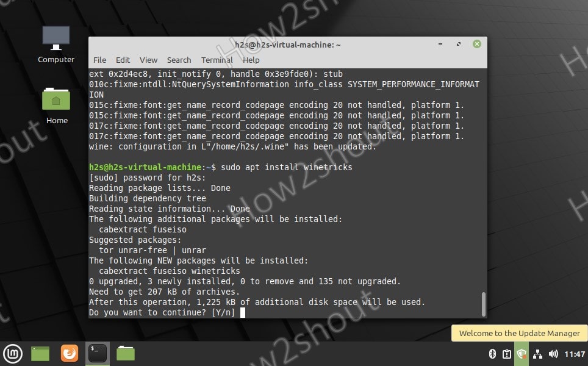The height and width of the screenshot is (366, 588).
Task: Click the Terminal title bar text
Action: [288, 45]
